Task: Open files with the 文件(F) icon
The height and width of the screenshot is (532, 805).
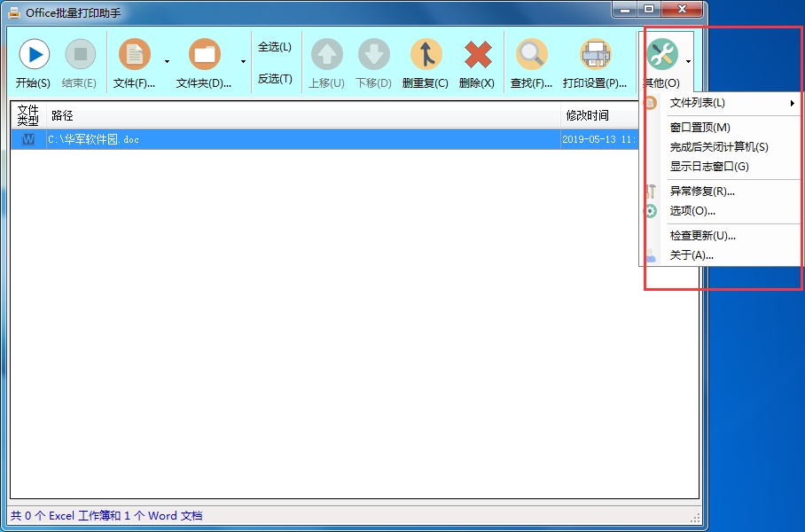Action: (x=134, y=55)
